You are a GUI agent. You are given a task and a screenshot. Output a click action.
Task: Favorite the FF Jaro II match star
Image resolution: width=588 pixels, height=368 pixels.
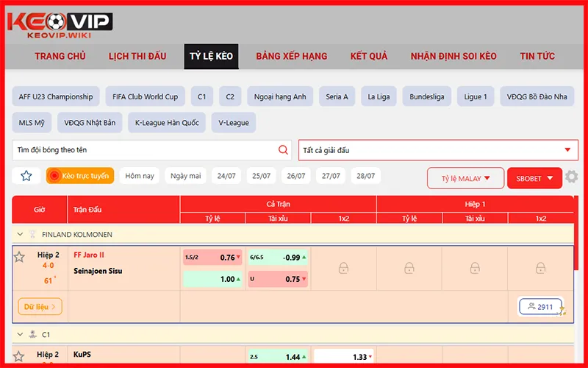click(19, 257)
